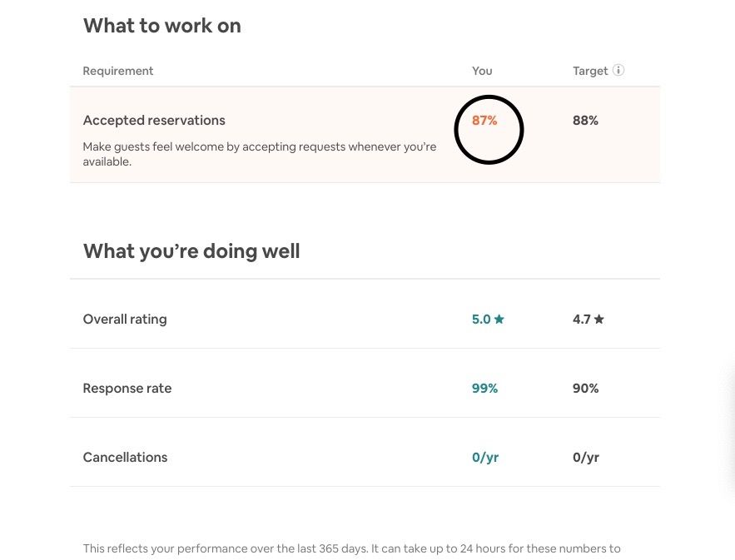The height and width of the screenshot is (560, 735).
Task: Open the Cancellations row
Action: click(x=125, y=458)
